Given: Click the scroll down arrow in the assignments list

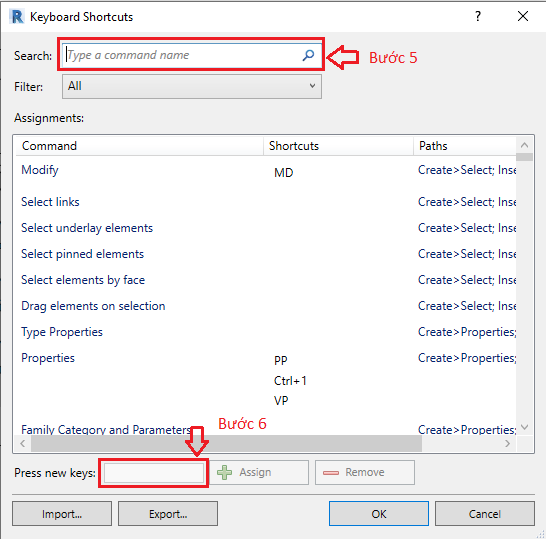Looking at the screenshot, I should click(x=524, y=427).
